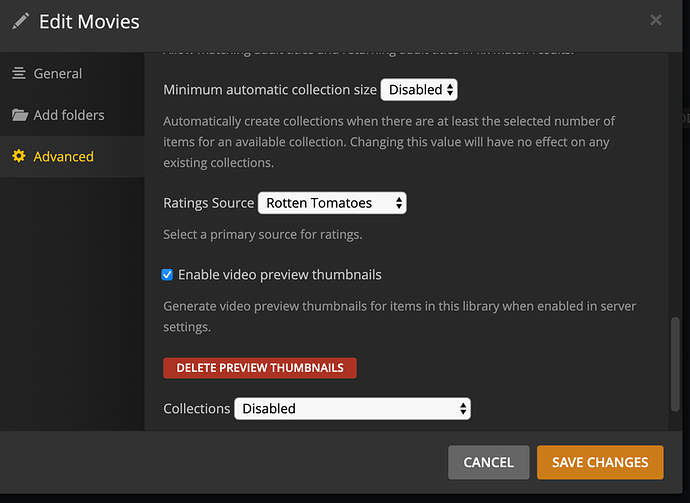
Task: Switch to the General tab
Action: (58, 73)
